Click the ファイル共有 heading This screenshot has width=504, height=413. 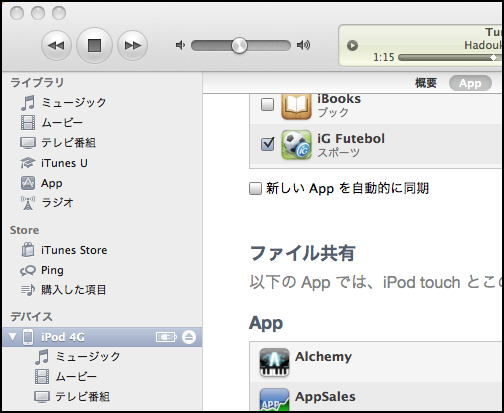[x=303, y=253]
